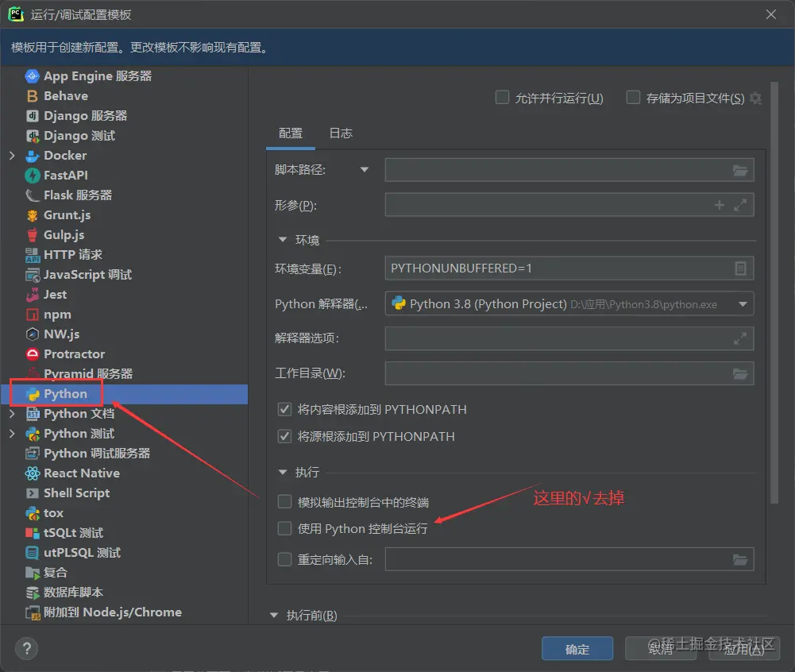795x672 pixels.
Task: Select the tox icon
Action: click(32, 513)
